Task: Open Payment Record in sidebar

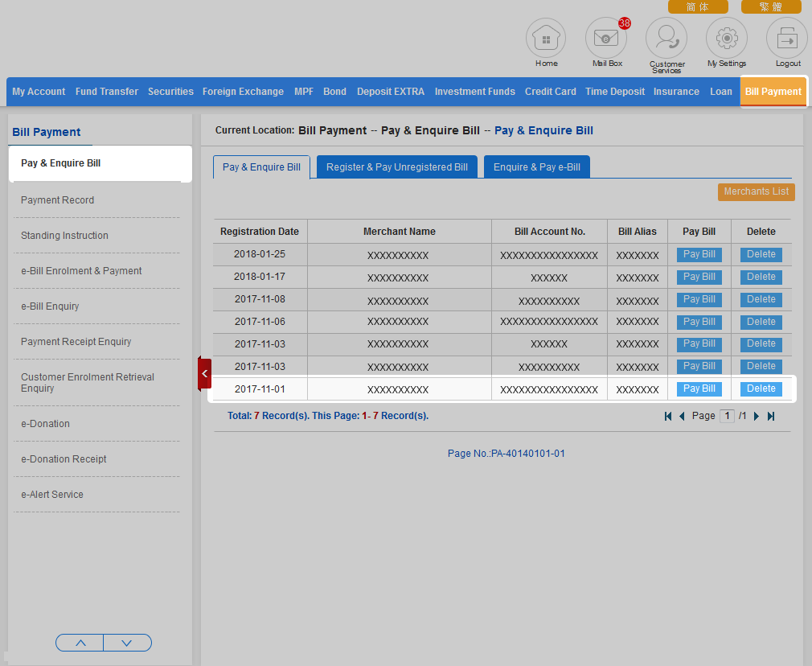Action: (57, 200)
